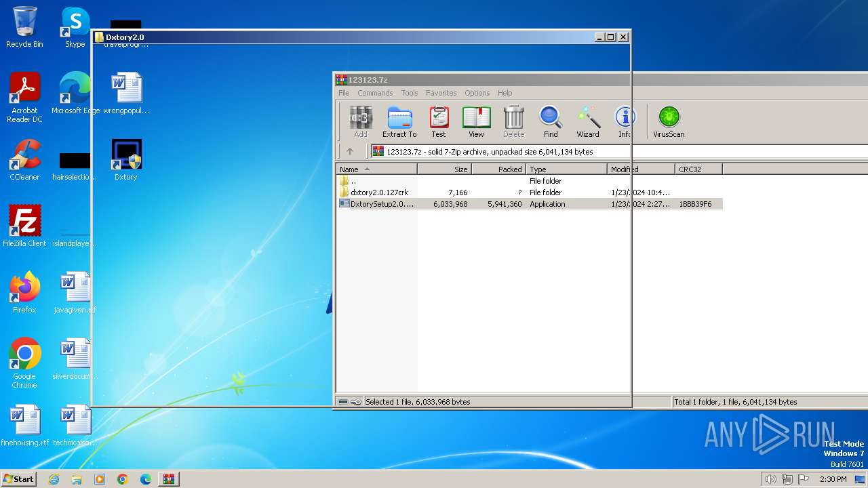Click 'Selected 1 file, 6,033,968 bytes' status text
The image size is (868, 488).
pos(418,402)
